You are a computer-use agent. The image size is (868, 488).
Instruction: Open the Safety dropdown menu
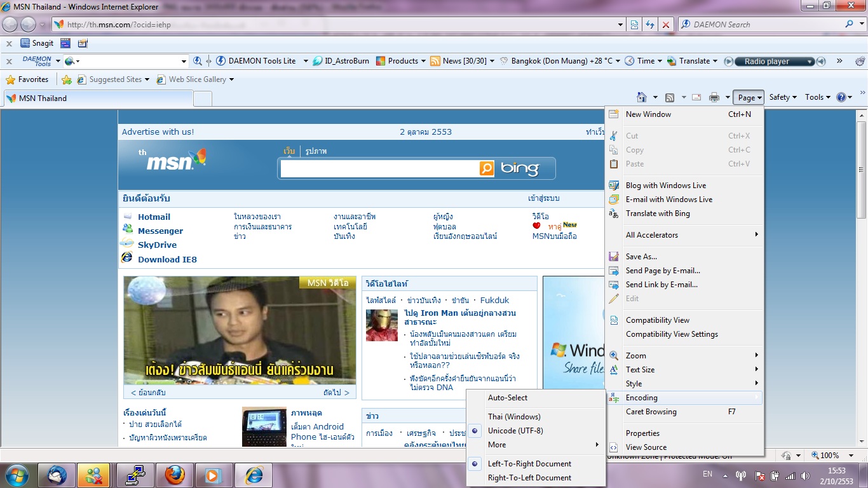coord(783,97)
